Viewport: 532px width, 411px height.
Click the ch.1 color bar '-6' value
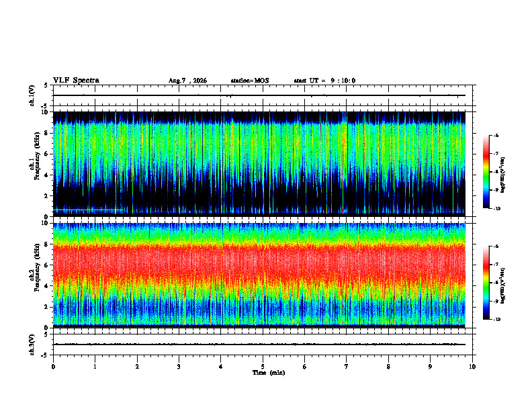click(x=496, y=136)
